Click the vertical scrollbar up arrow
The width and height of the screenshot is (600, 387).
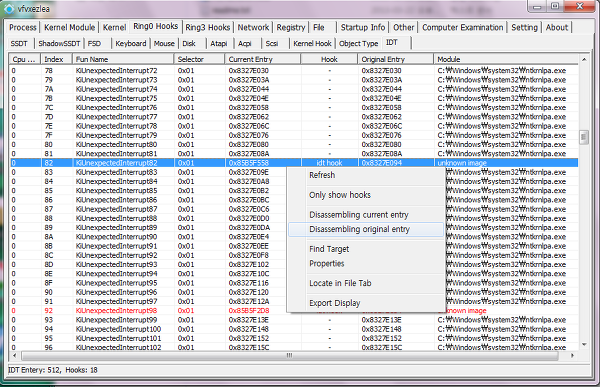[584, 60]
